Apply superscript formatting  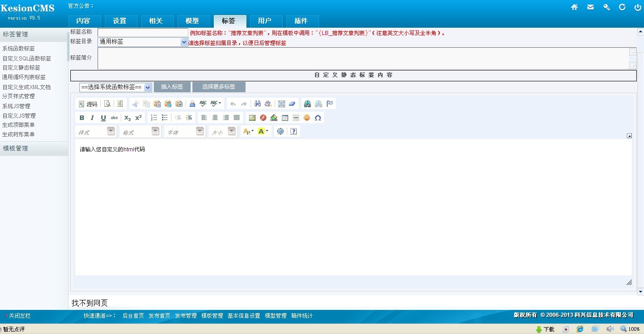(138, 118)
